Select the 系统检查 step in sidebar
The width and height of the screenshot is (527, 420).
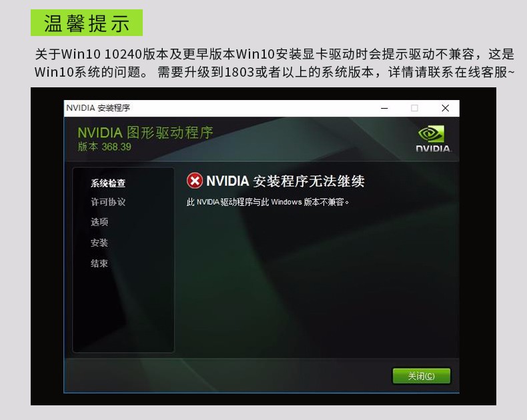(x=108, y=183)
